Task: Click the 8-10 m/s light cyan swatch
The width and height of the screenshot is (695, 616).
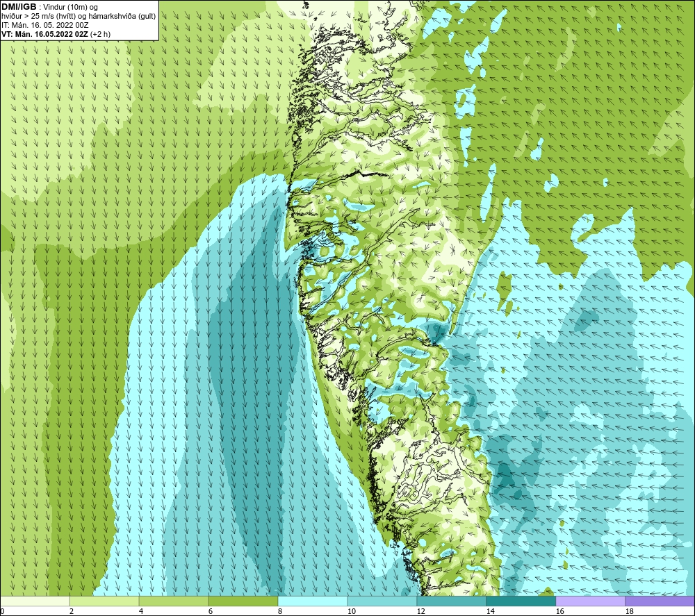Action: tap(313, 601)
